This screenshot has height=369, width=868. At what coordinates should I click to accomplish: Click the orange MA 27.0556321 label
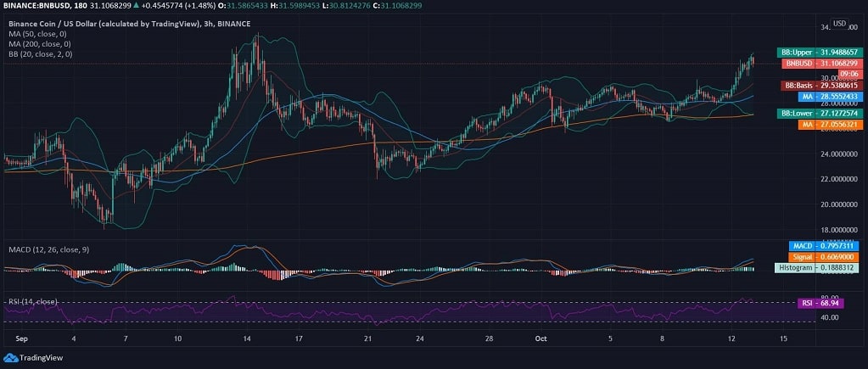tap(831, 125)
